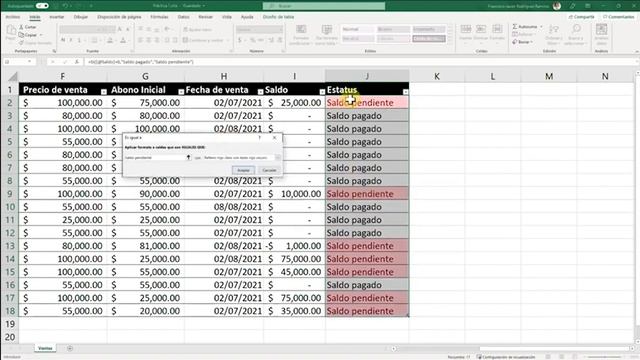Click the insert function fx icon
Image resolution: width=640 pixels, height=360 pixels.
pyautogui.click(x=77, y=62)
